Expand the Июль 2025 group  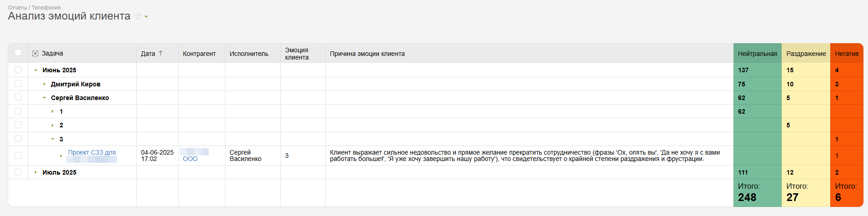(x=36, y=172)
